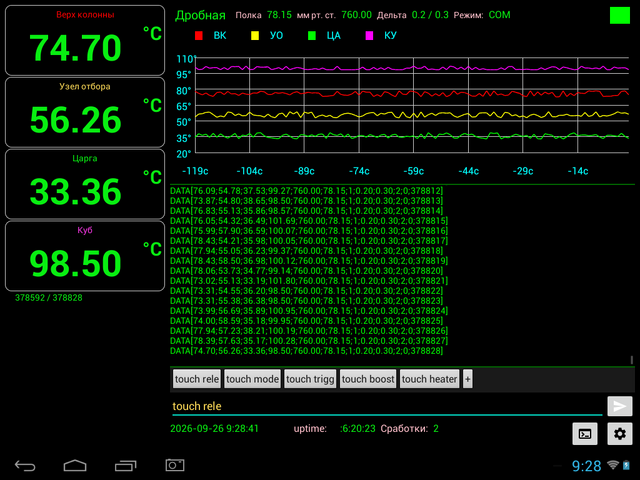Click the -14c time axis label
This screenshot has width=640, height=480.
pos(578,171)
